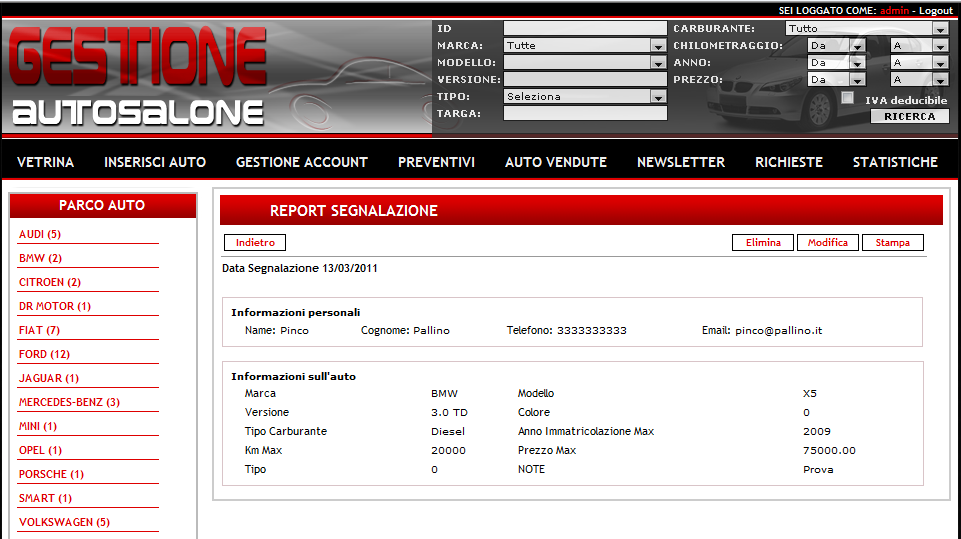This screenshot has width=961, height=539.
Task: Open the NEWSLETTER menu
Action: click(681, 162)
